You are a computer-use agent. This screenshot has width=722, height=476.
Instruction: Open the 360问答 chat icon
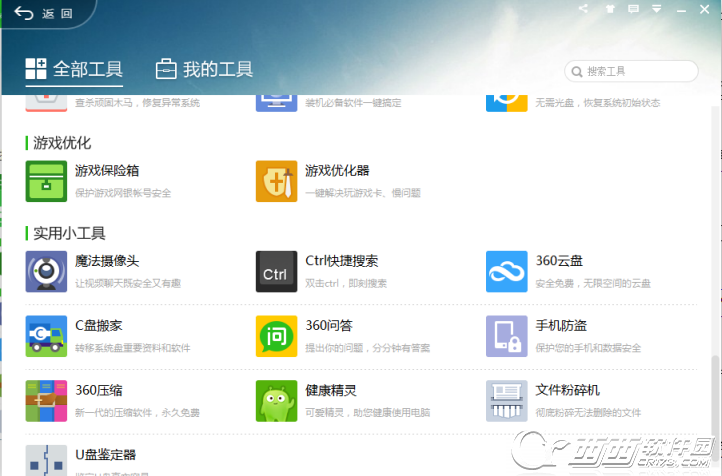(x=276, y=336)
